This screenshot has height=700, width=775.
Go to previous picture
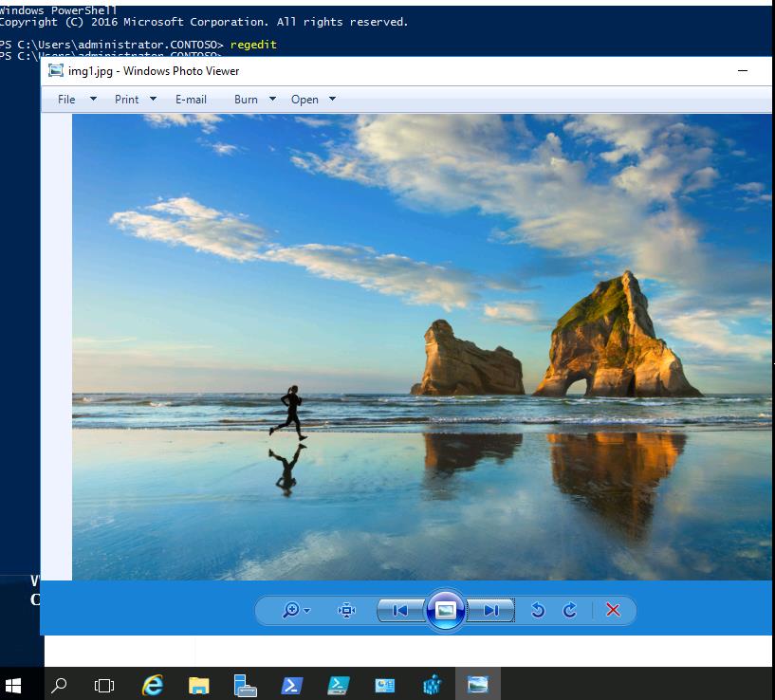pyautogui.click(x=400, y=611)
